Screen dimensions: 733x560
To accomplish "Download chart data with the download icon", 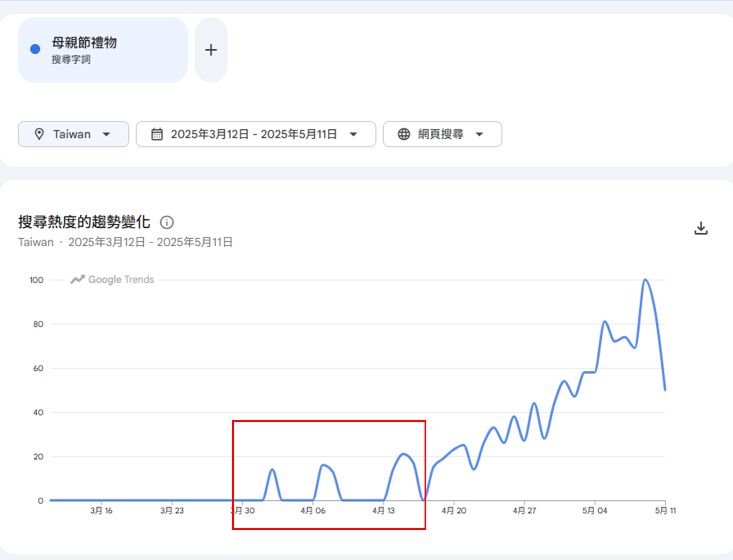I will [700, 228].
